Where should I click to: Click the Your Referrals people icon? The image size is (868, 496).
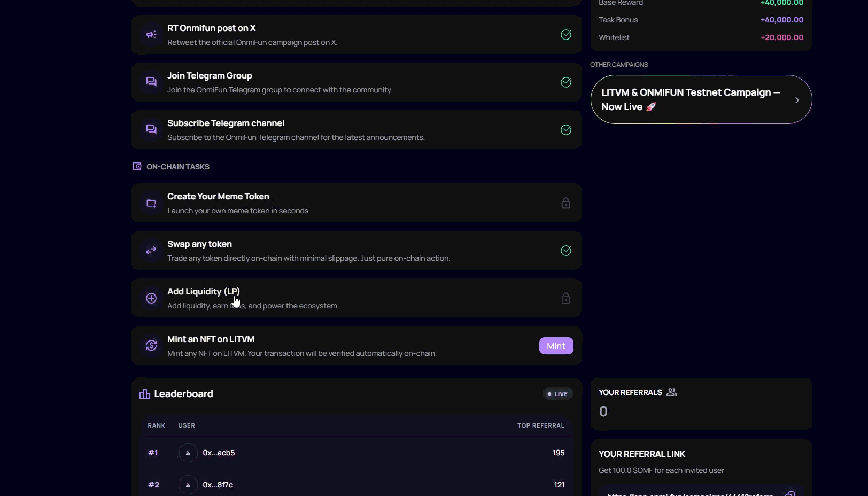click(672, 392)
